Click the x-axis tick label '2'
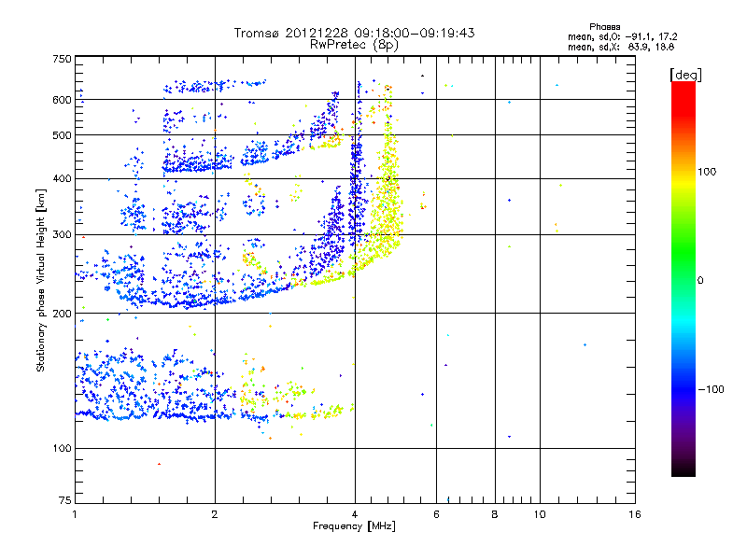Screen dimensions: 747x560 point(215,514)
